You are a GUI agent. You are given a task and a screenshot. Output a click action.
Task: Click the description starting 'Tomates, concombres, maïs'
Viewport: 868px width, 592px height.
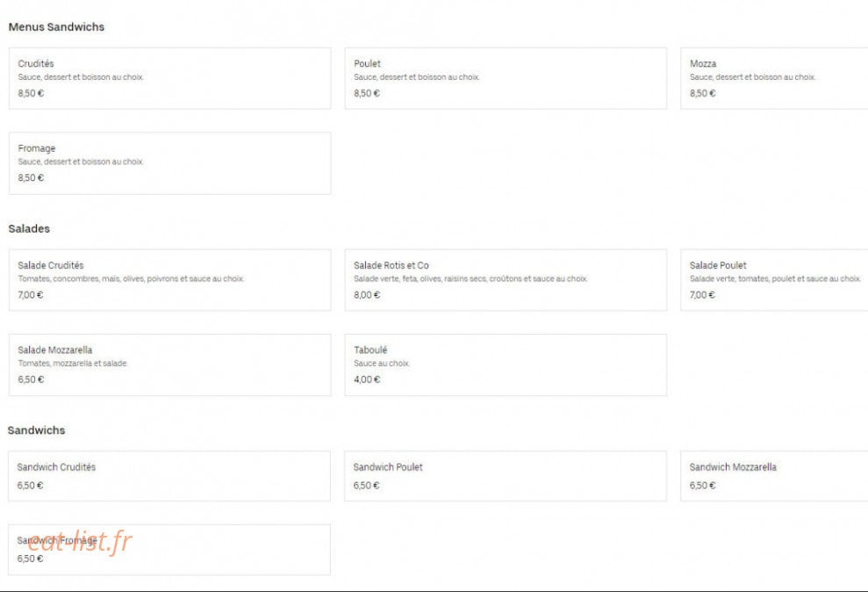[x=131, y=278]
